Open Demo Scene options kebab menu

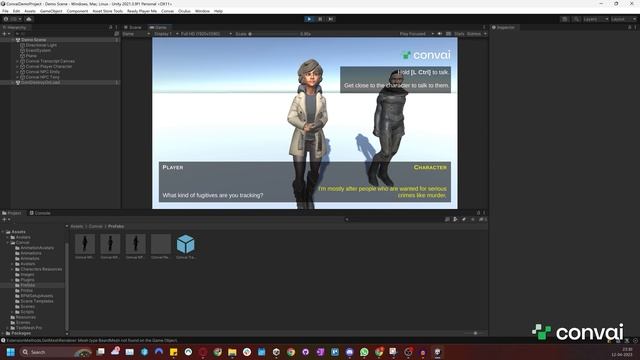click(x=117, y=40)
